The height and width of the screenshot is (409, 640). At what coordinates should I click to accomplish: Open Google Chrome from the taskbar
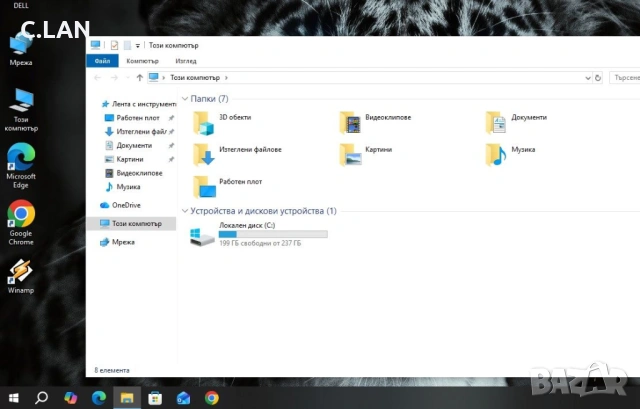pos(211,398)
